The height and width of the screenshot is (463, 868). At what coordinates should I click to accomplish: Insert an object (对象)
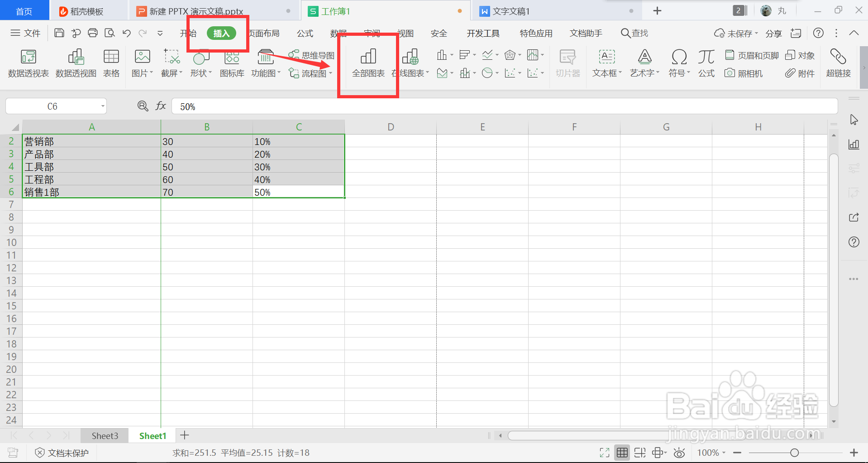(800, 55)
